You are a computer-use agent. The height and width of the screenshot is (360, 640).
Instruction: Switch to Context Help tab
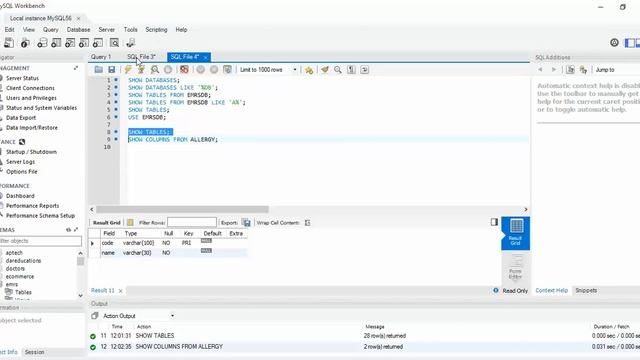[551, 291]
